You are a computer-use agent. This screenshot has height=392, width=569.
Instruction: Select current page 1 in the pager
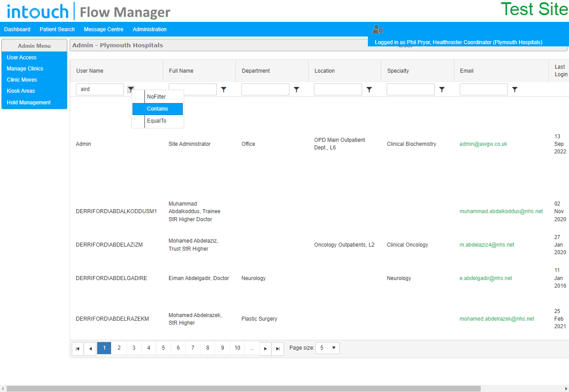pyautogui.click(x=104, y=348)
